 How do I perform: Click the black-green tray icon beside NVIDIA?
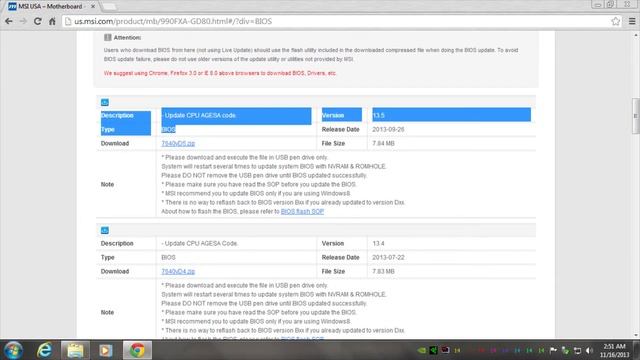tap(434, 350)
